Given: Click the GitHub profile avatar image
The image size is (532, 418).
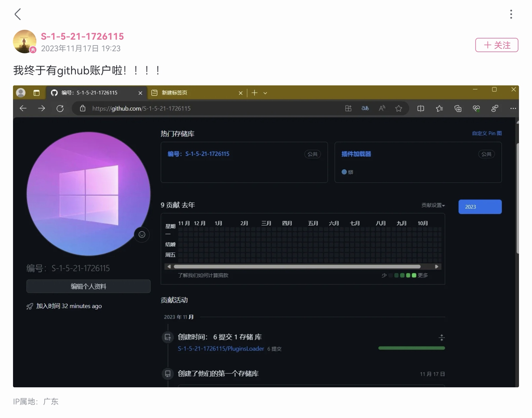Looking at the screenshot, I should click(x=88, y=194).
